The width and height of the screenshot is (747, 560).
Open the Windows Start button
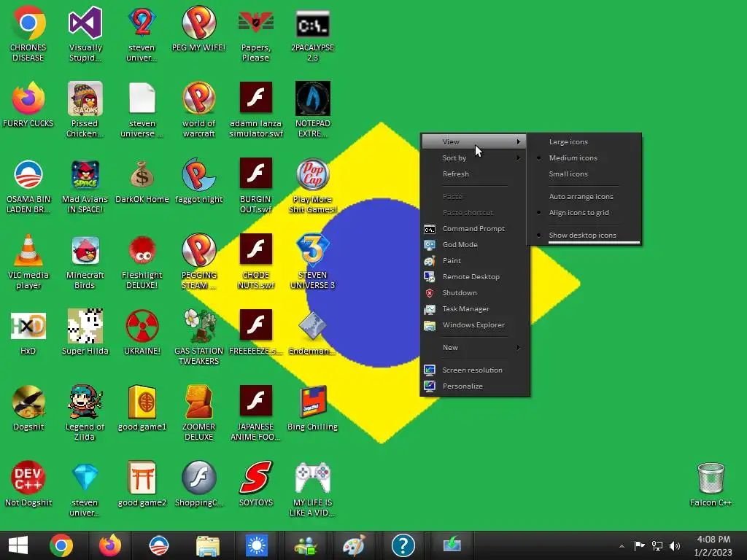pyautogui.click(x=18, y=545)
